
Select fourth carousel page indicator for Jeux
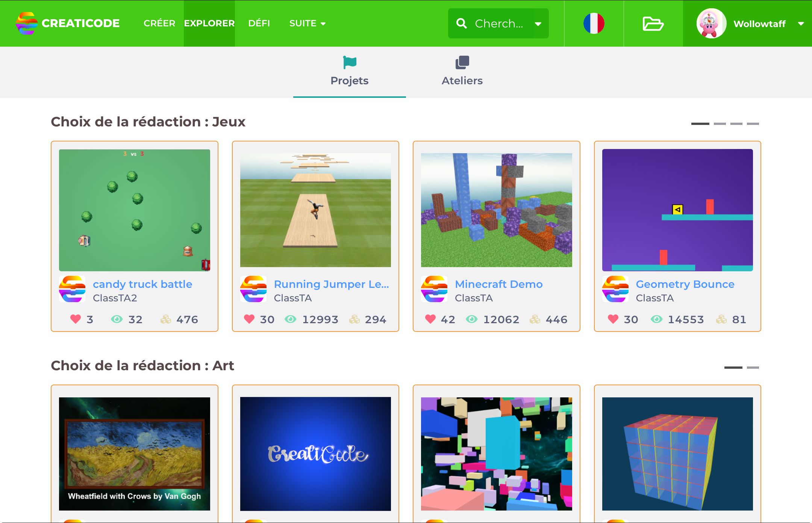point(753,123)
